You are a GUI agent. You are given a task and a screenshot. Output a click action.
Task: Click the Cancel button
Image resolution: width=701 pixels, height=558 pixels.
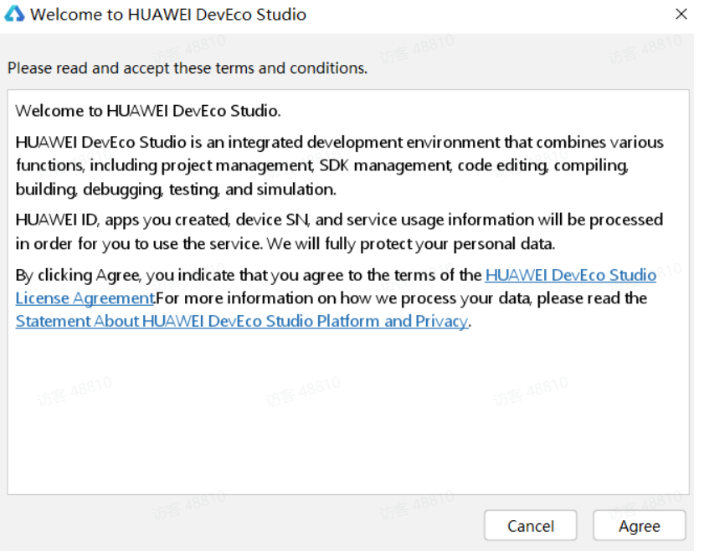click(530, 526)
